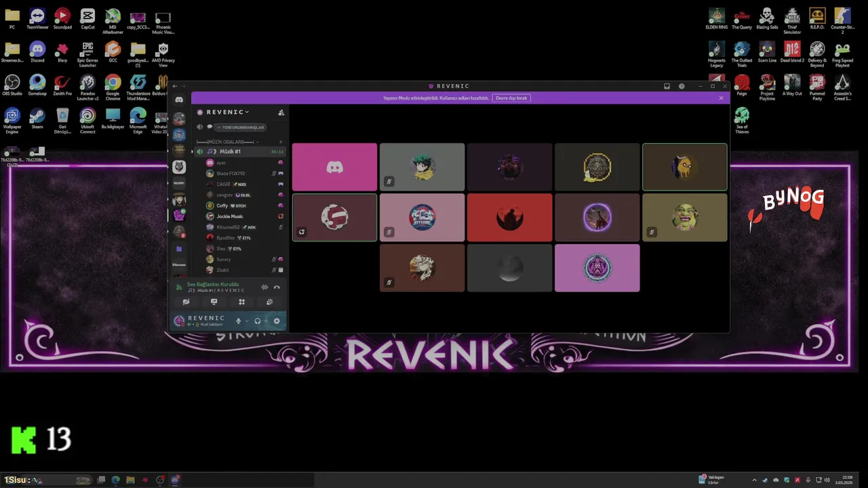
Task: Select user Sunzry in voice channel list
Action: pyautogui.click(x=244, y=259)
